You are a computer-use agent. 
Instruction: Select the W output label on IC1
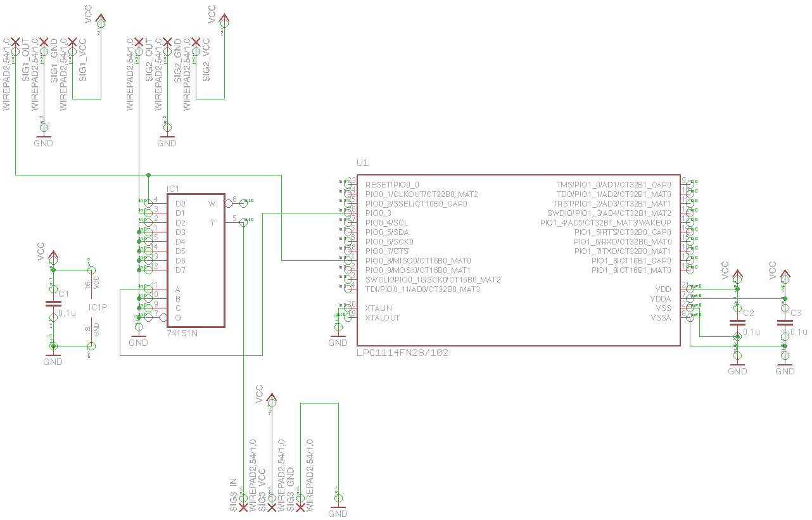coord(212,204)
